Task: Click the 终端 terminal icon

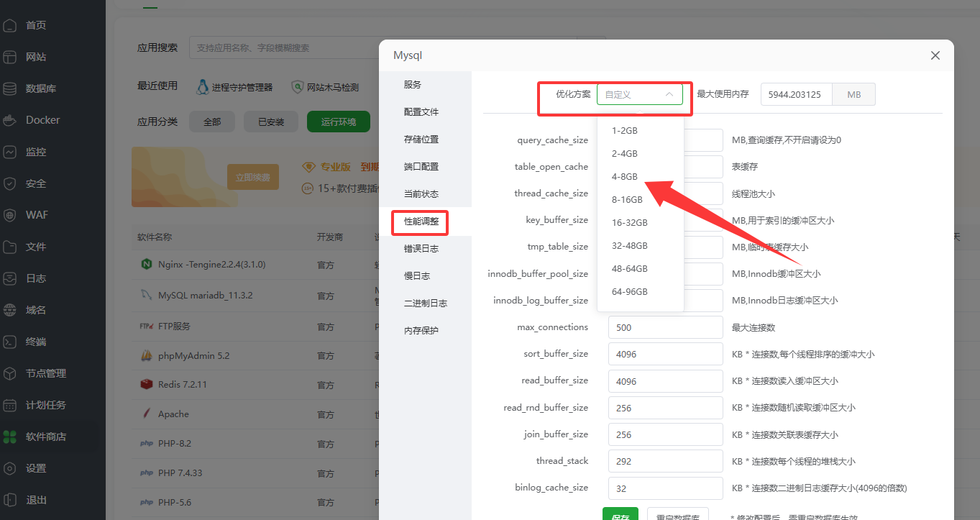Action: 10,342
